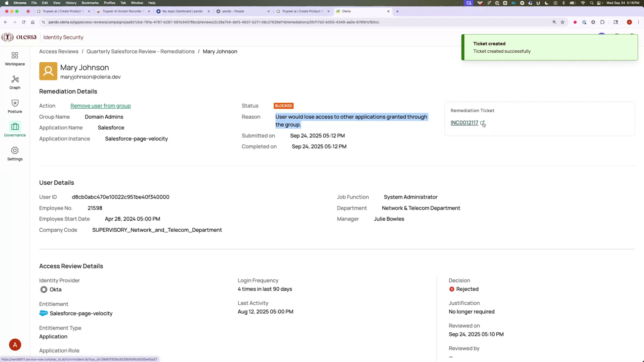This screenshot has height=362, width=644.
Task: Open the Workspace panel in the sidebar
Action: (x=14, y=58)
